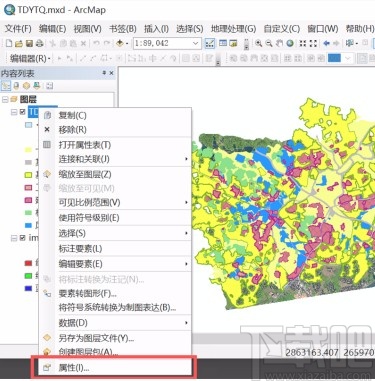Expand the 数据(D) submenu
This screenshot has height=381, width=375.
click(186, 323)
